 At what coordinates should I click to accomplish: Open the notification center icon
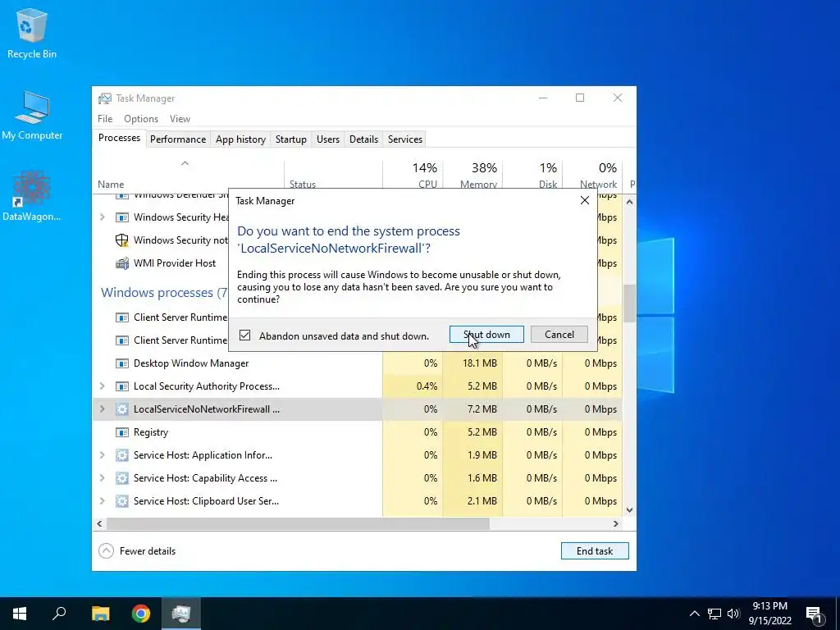point(814,614)
